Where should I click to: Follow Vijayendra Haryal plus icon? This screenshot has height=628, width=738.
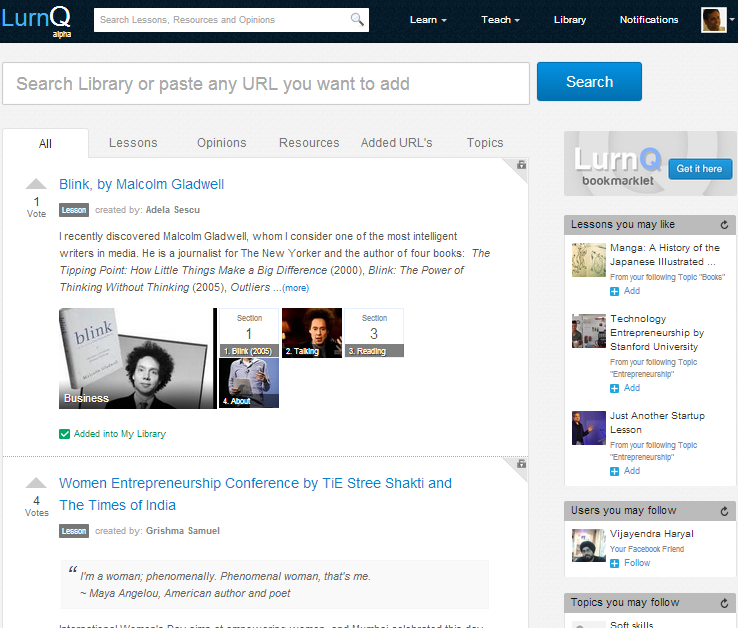point(614,564)
